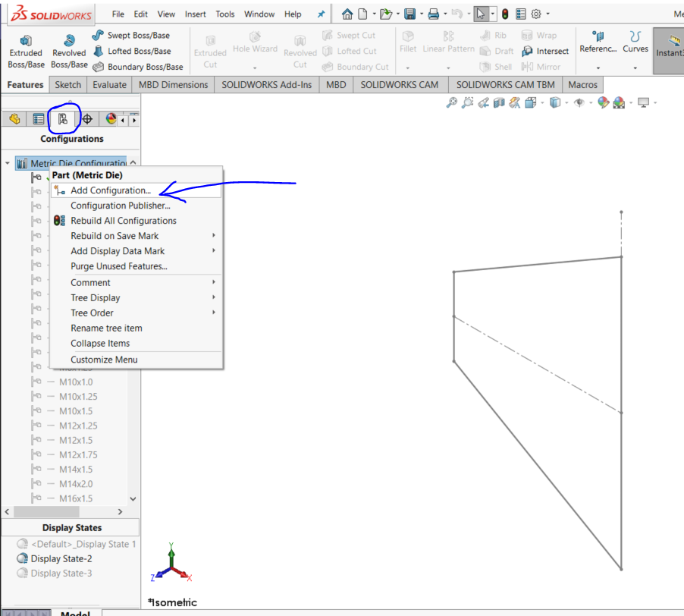Open Save dropdown arrow

(422, 14)
